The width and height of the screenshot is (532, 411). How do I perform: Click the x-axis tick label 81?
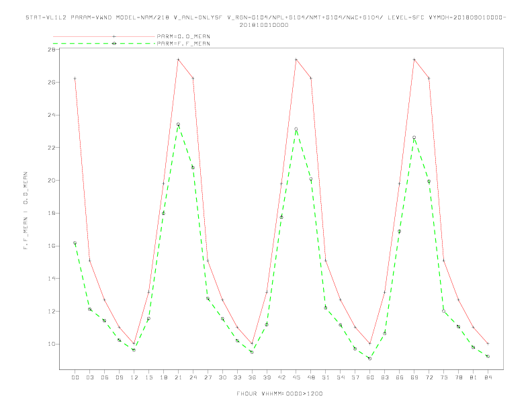(474, 377)
